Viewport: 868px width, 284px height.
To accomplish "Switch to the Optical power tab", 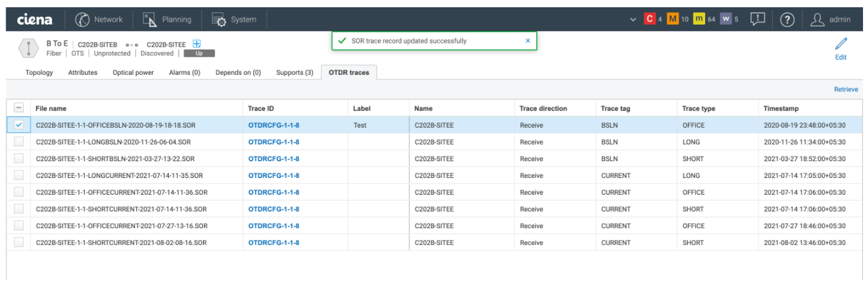I will (x=133, y=73).
